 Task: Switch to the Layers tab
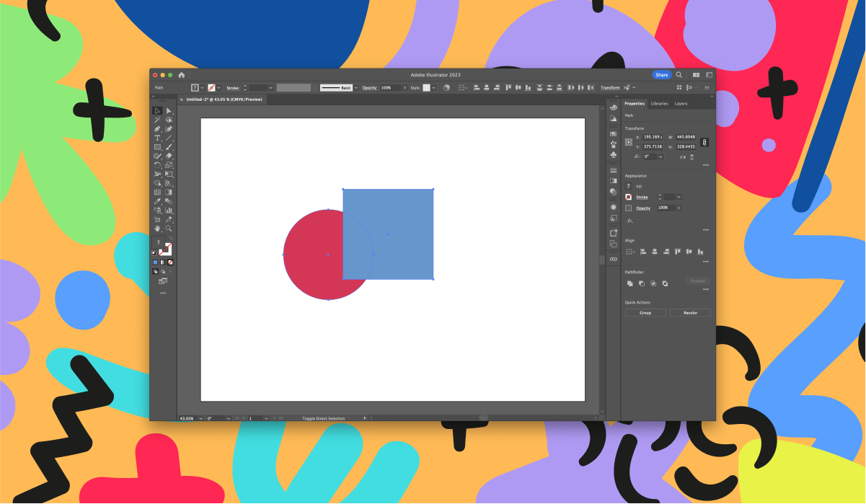coord(681,103)
